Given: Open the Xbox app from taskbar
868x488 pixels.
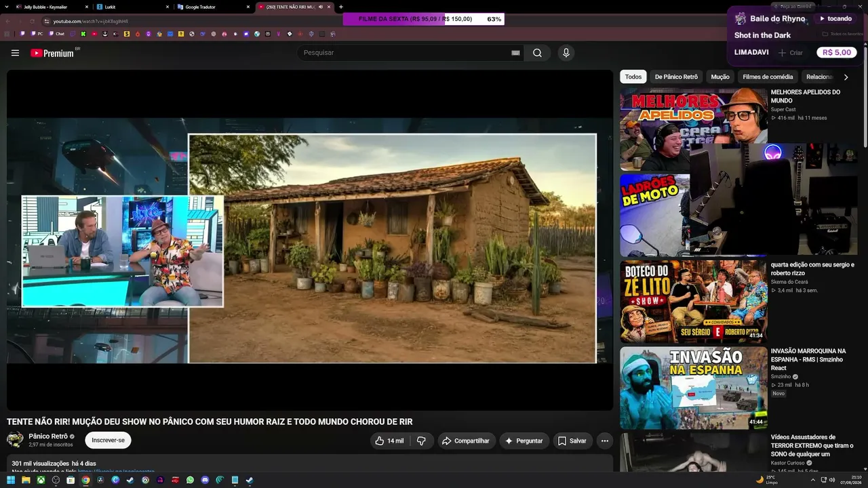Looking at the screenshot, I should (x=41, y=480).
